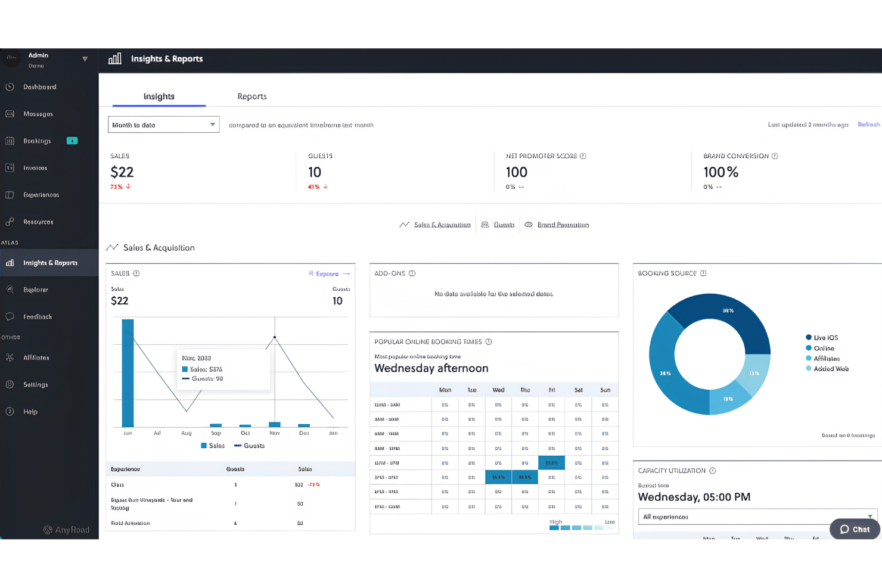Image resolution: width=882 pixels, height=588 pixels.
Task: Click the Capacity Utilization info icon
Action: point(713,471)
